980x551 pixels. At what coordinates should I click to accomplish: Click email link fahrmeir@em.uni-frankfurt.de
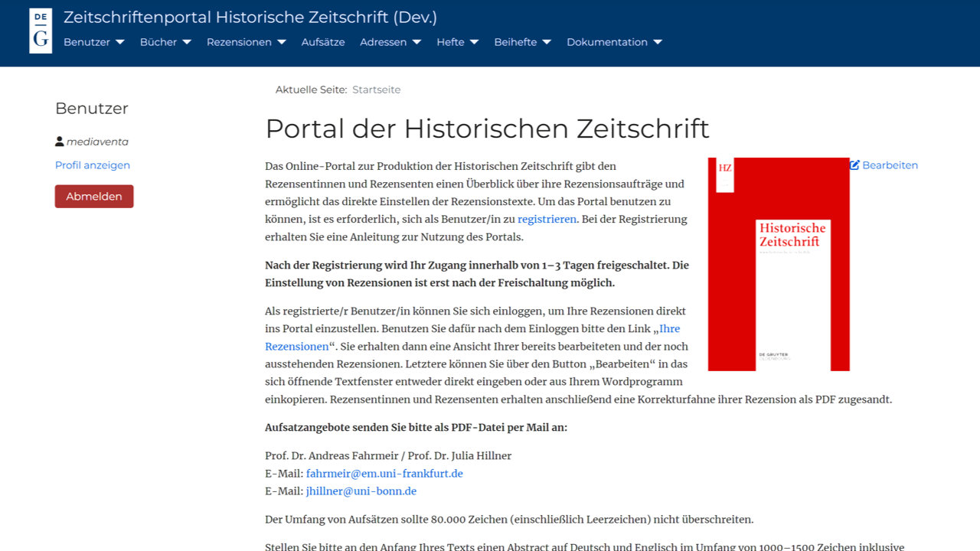point(384,474)
